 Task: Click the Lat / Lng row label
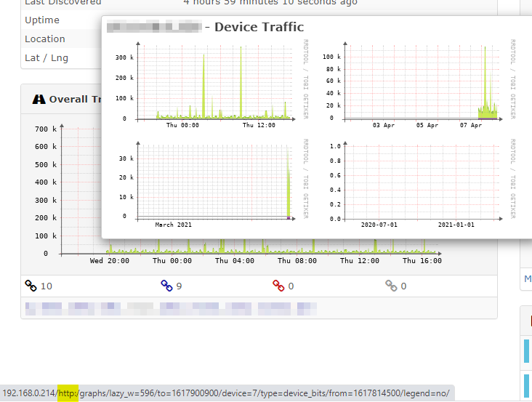click(47, 57)
